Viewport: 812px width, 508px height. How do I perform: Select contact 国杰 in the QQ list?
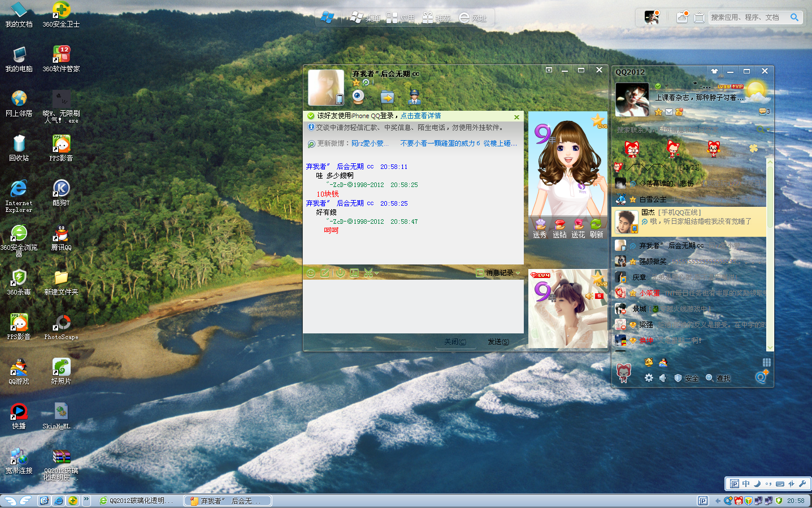tap(689, 222)
